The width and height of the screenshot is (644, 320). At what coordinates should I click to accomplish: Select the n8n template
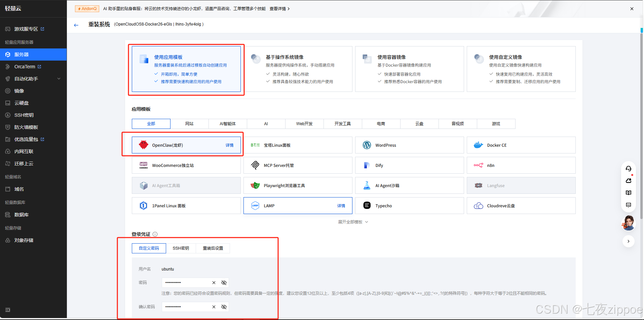click(521, 165)
